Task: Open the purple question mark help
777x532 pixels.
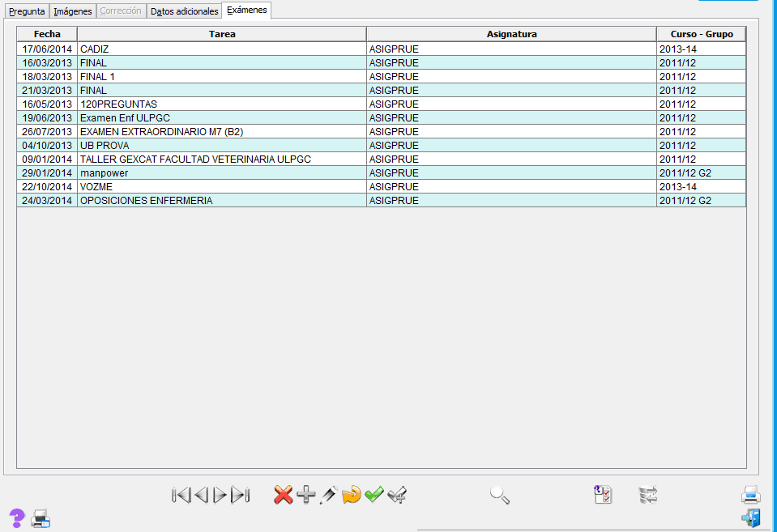Action: point(16,517)
